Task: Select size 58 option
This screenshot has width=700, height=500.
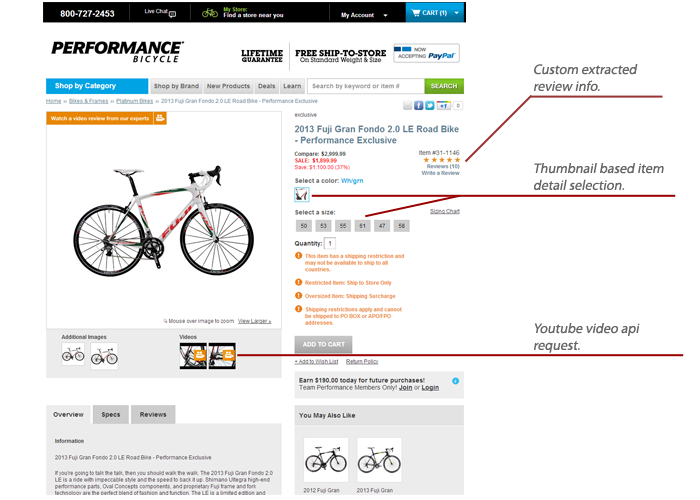Action: [402, 226]
